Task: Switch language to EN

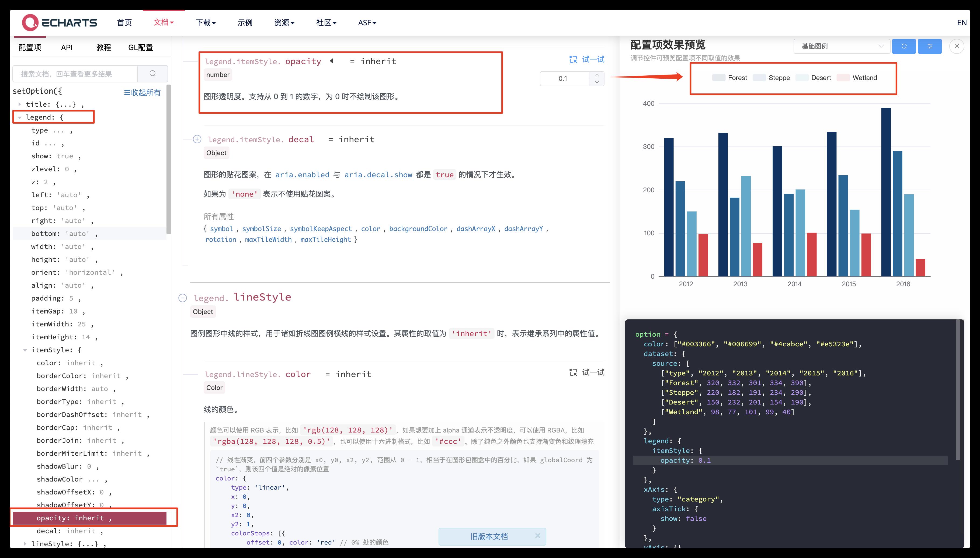Action: click(962, 23)
